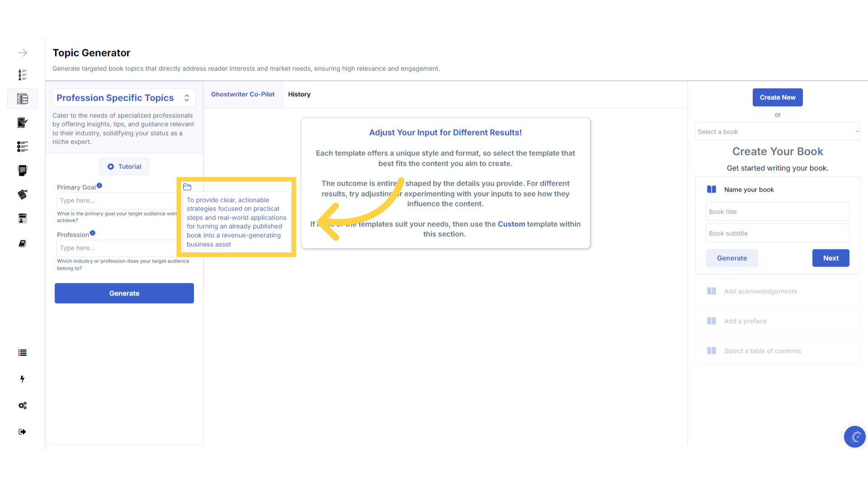The height and width of the screenshot is (488, 868).
Task: Open the Select a book dropdown
Action: coord(777,132)
